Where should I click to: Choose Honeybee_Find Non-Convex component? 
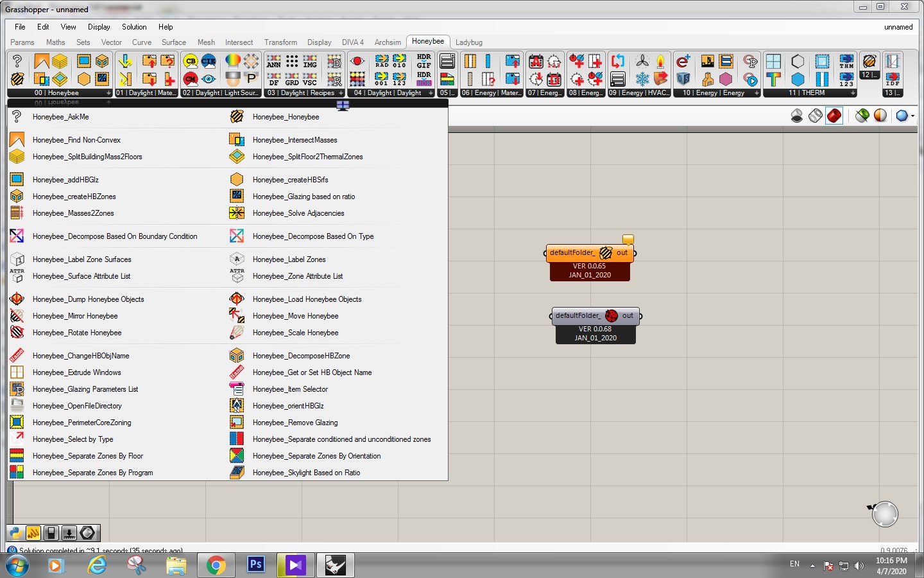pyautogui.click(x=76, y=140)
